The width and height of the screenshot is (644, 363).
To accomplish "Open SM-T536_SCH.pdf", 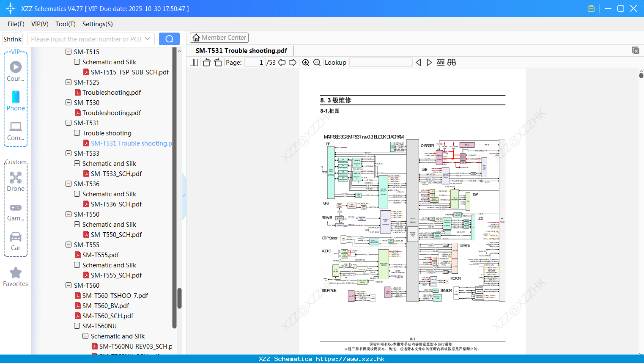I will tap(112, 204).
